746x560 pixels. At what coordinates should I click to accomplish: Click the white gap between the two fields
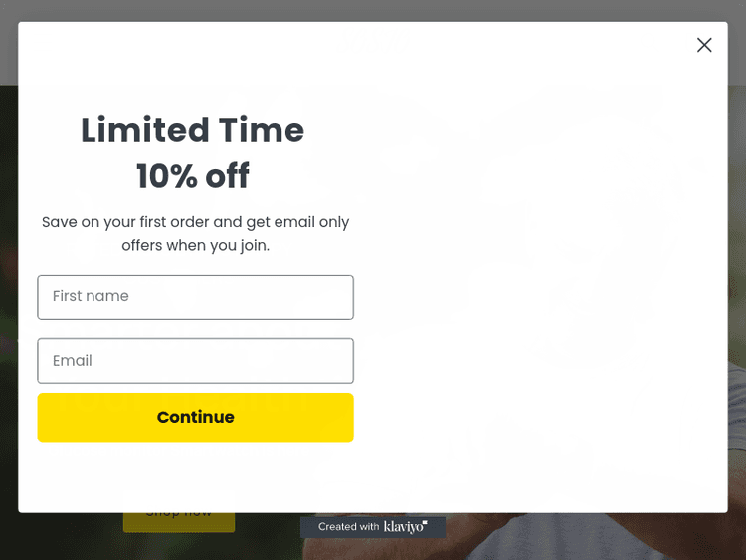click(x=195, y=329)
